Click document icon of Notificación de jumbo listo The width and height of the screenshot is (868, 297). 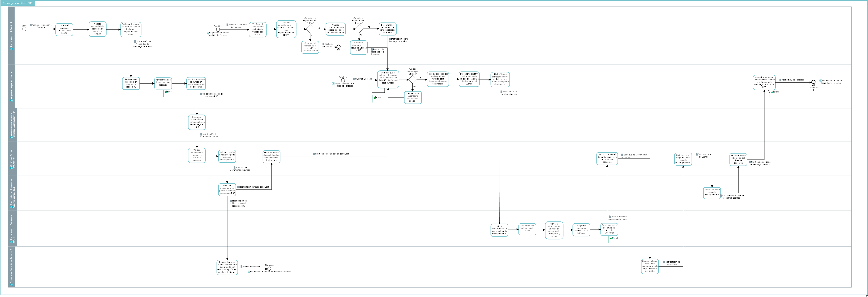click(664, 262)
